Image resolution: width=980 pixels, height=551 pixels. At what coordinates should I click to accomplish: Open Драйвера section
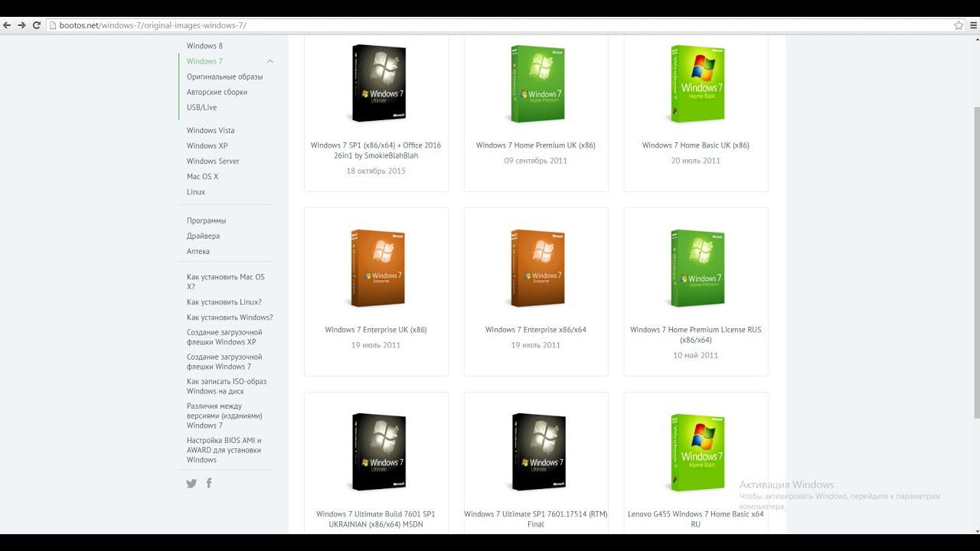point(203,236)
